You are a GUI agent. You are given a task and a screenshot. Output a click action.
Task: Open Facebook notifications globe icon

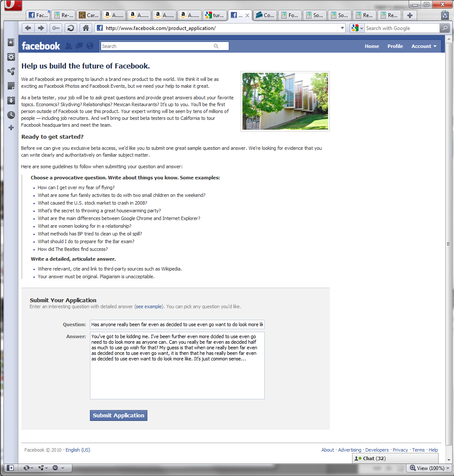[x=90, y=46]
